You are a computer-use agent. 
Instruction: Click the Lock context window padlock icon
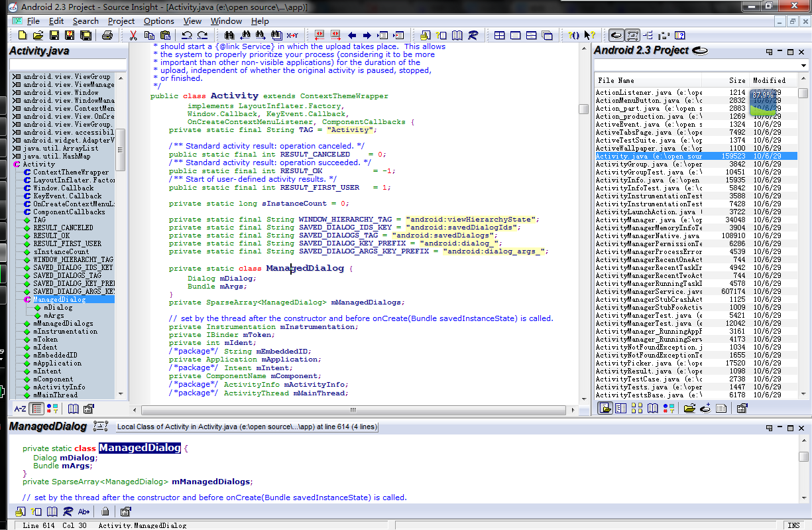point(105,511)
